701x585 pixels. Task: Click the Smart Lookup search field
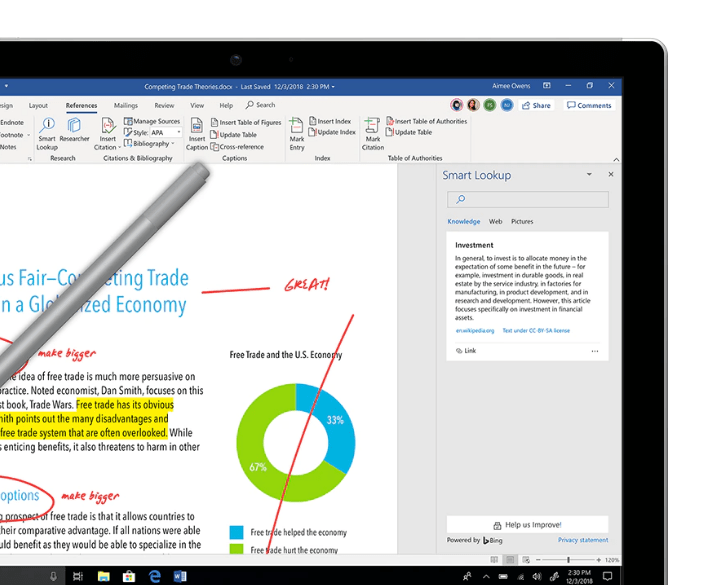click(528, 199)
